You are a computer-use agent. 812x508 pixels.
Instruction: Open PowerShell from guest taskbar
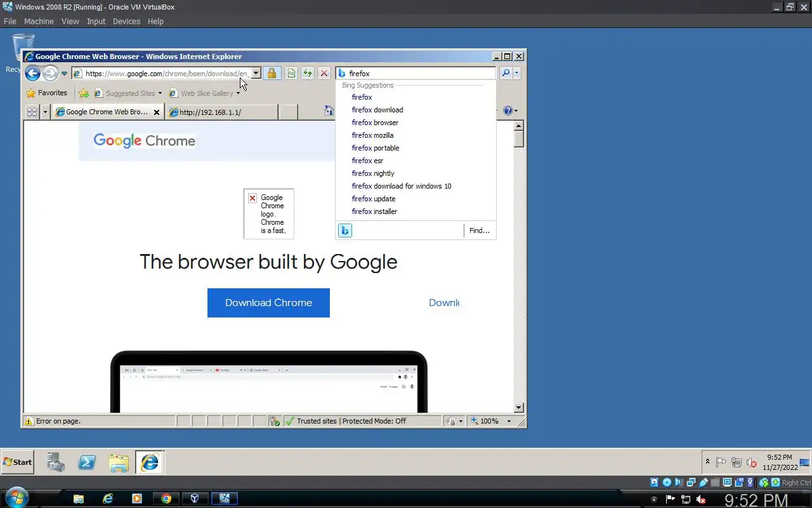point(87,462)
